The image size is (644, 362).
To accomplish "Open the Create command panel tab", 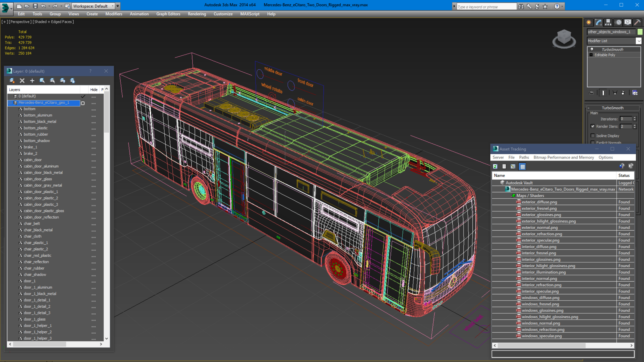I will pyautogui.click(x=589, y=23).
